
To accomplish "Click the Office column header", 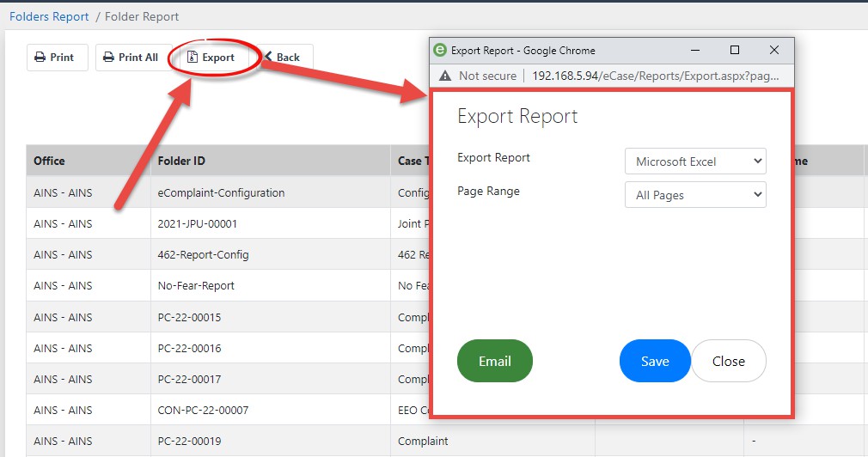I will coord(89,161).
